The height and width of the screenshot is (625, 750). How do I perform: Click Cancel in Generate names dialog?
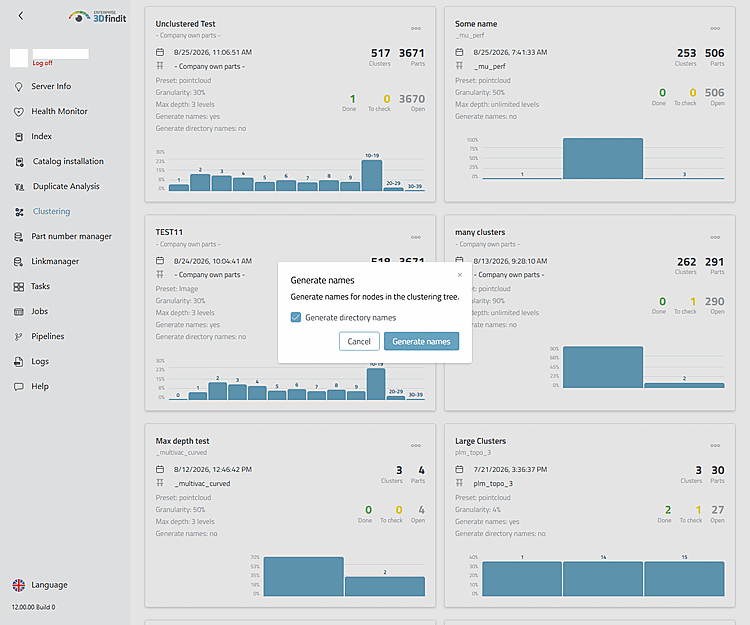click(x=359, y=341)
